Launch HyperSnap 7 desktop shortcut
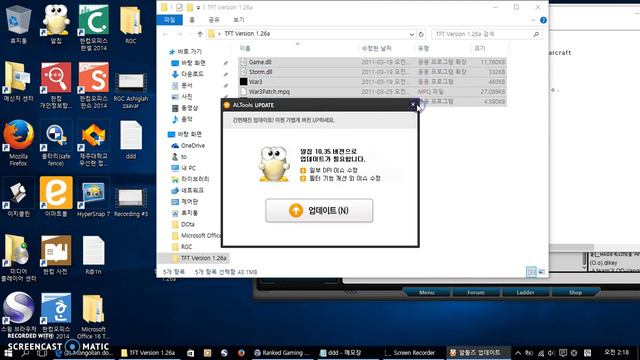 pyautogui.click(x=93, y=198)
